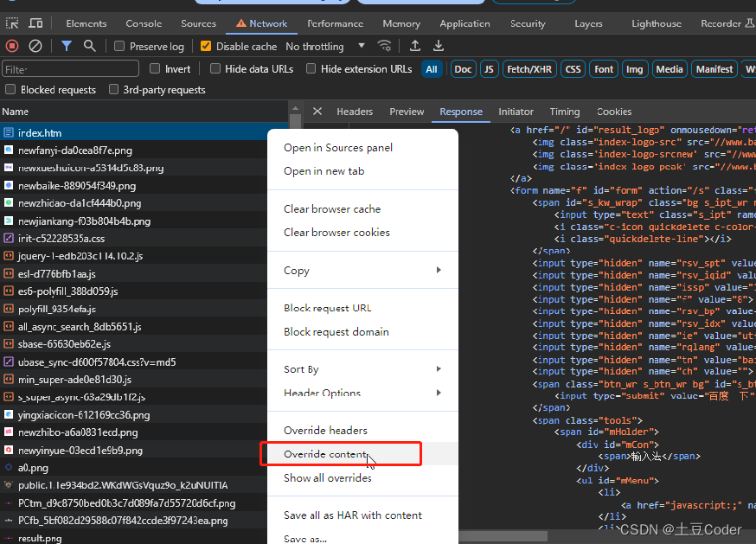Image resolution: width=756 pixels, height=544 pixels.
Task: Select Show all overrides
Action: click(x=362, y=478)
